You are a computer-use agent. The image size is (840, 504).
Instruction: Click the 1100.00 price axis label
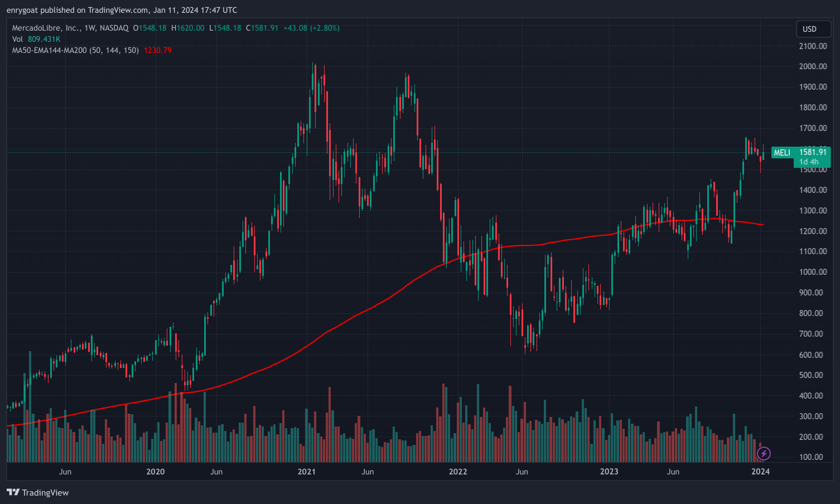(813, 251)
